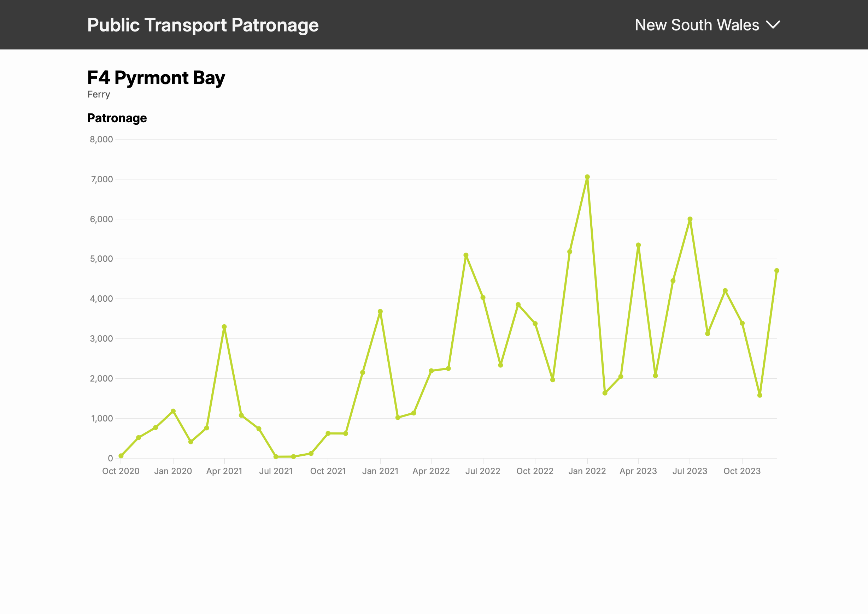
Task: Click the Oct 2022 data point
Action: pos(535,324)
